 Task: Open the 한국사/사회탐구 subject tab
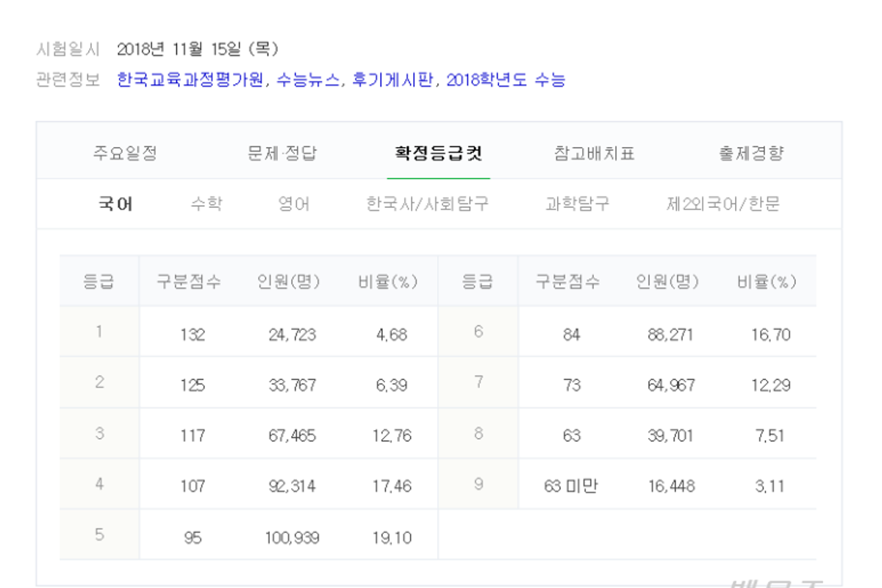click(x=428, y=204)
